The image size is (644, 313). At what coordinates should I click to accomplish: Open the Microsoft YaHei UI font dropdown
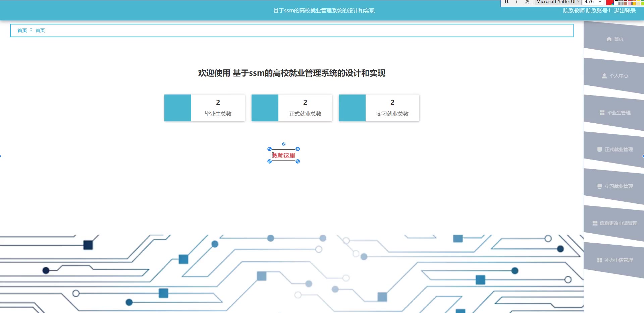pos(558,2)
